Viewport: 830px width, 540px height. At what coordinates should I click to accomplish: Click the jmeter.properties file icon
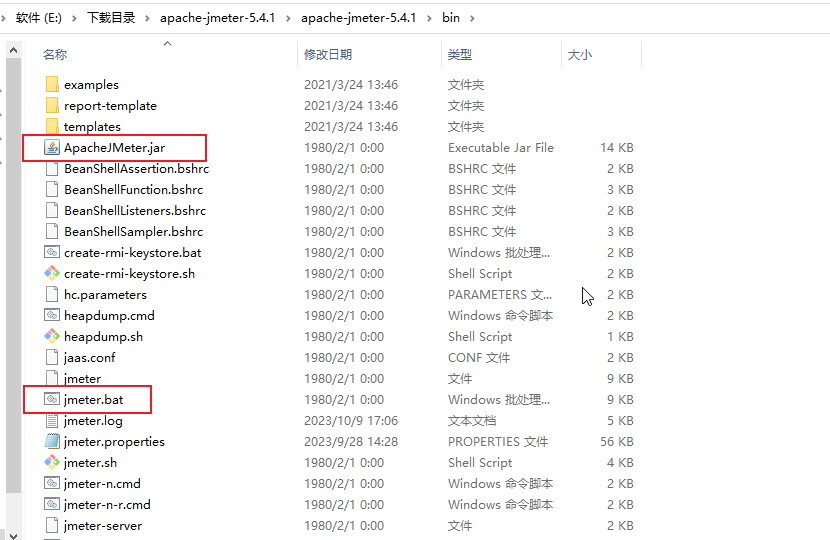point(52,442)
